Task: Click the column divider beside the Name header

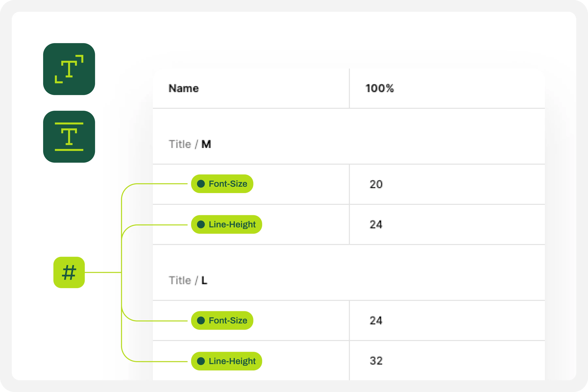Action: click(349, 89)
